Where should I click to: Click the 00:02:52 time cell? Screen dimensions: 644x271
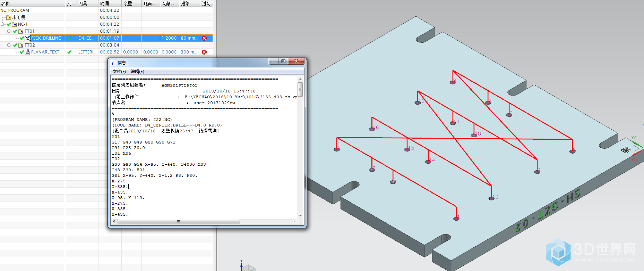click(x=110, y=52)
